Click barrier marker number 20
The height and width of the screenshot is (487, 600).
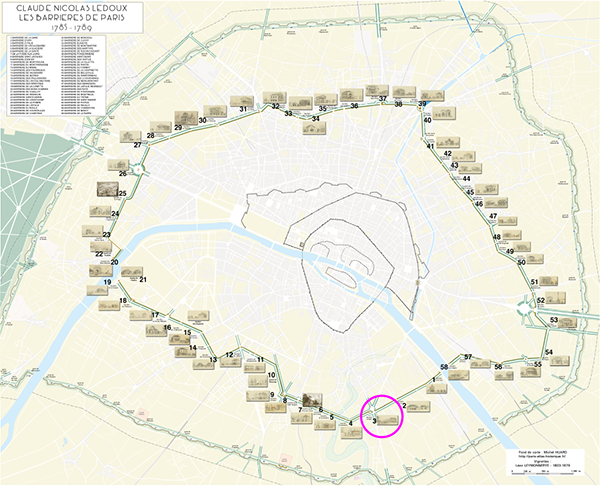115,263
